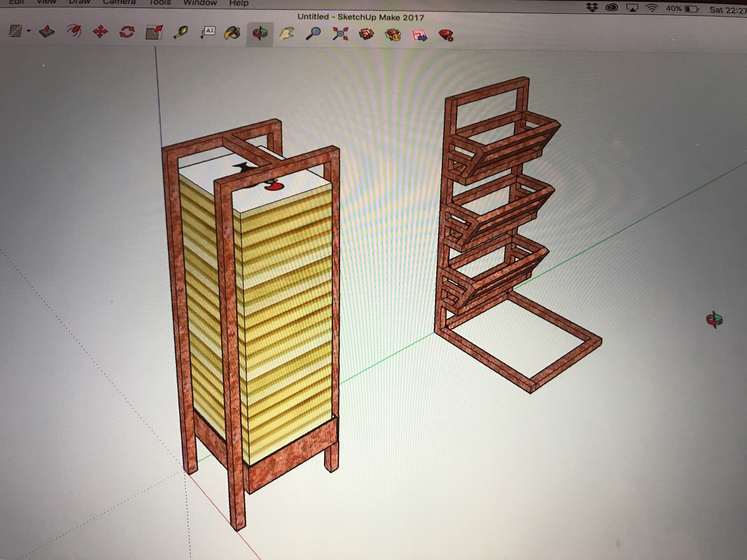The width and height of the screenshot is (747, 560).
Task: Select the Push/Pull tool
Action: [x=47, y=31]
